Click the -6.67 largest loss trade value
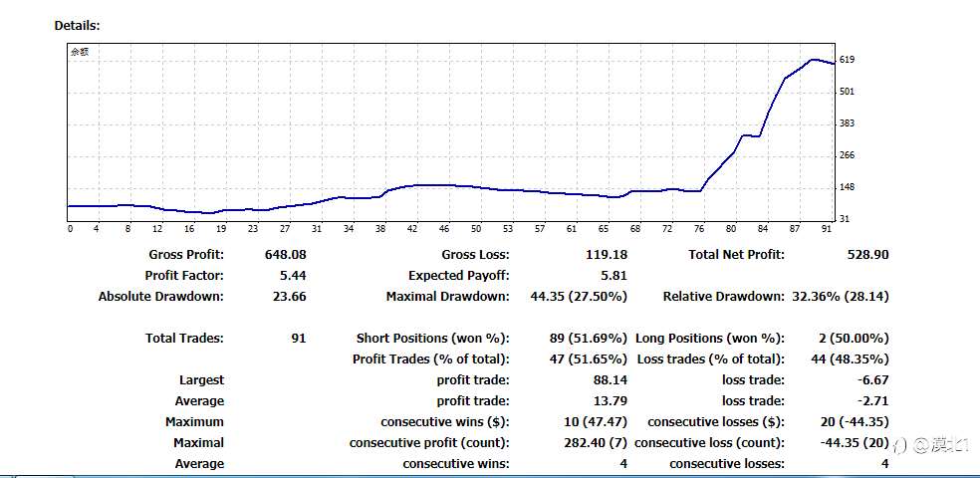 (873, 380)
